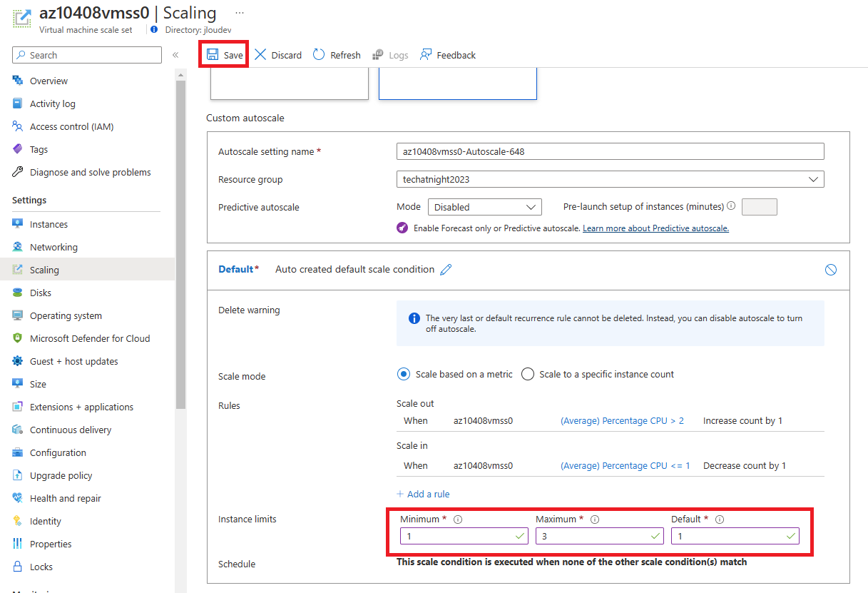Open the Size settings page
The width and height of the screenshot is (868, 593).
click(38, 384)
